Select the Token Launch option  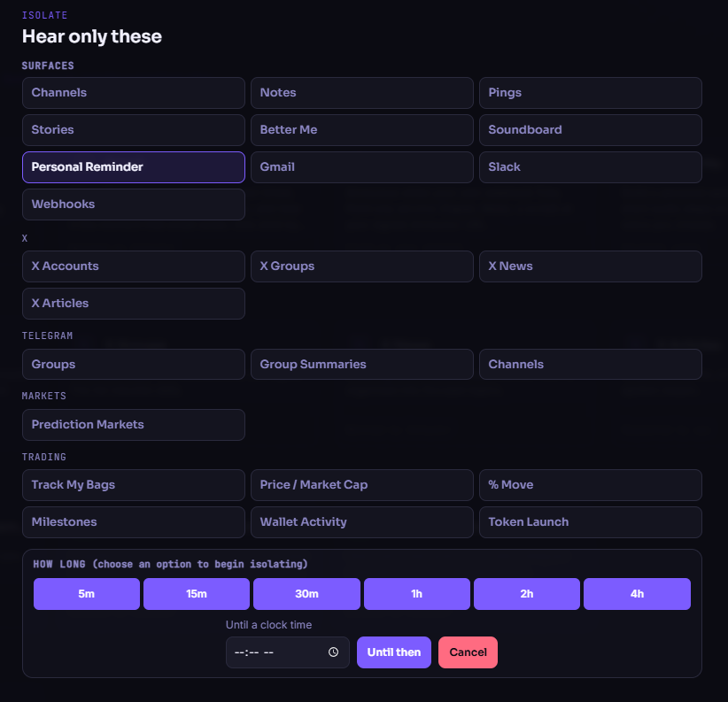point(590,522)
